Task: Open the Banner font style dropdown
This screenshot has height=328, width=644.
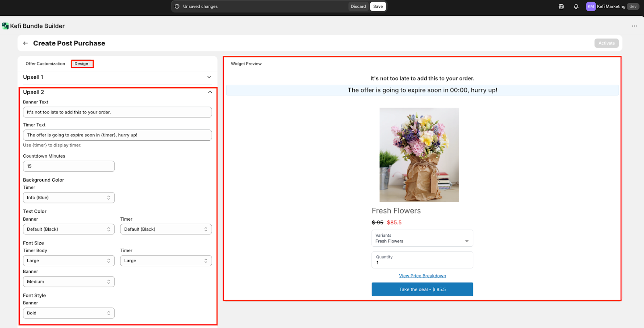Action: 69,313
